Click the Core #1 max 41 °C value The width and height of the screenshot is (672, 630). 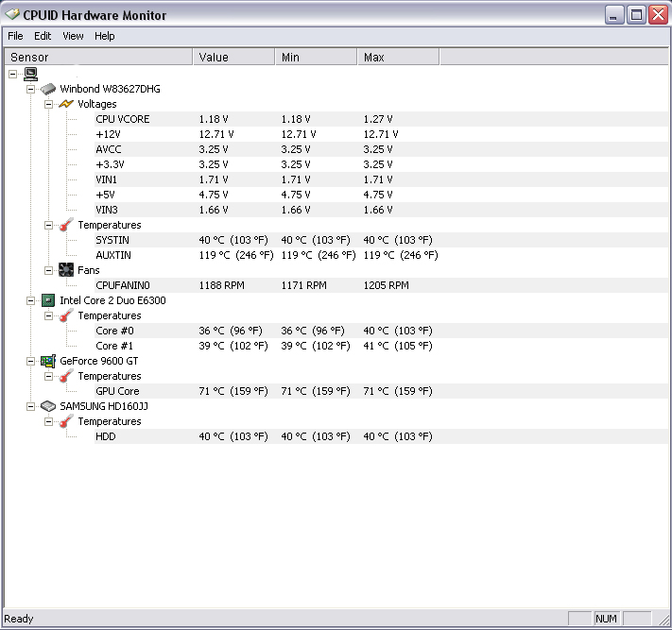(x=398, y=346)
